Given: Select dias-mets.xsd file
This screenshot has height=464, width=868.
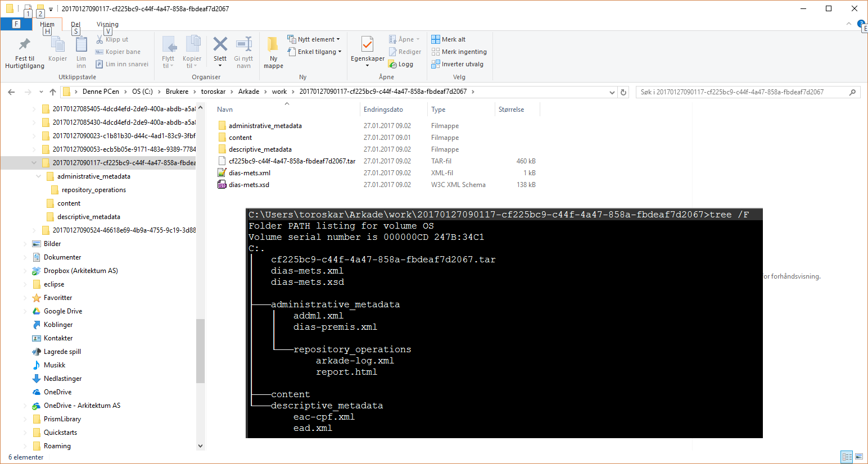Looking at the screenshot, I should [249, 185].
